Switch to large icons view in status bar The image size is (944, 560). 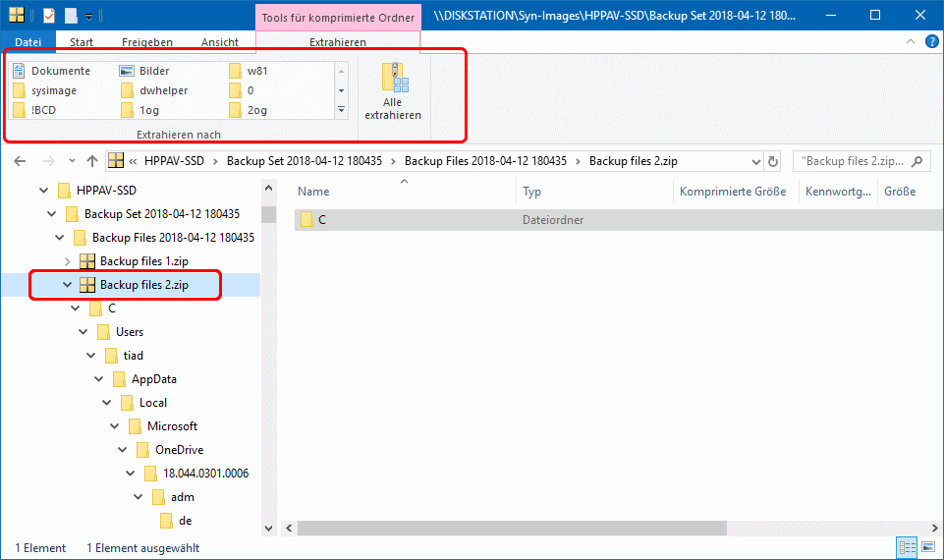pyautogui.click(x=926, y=548)
